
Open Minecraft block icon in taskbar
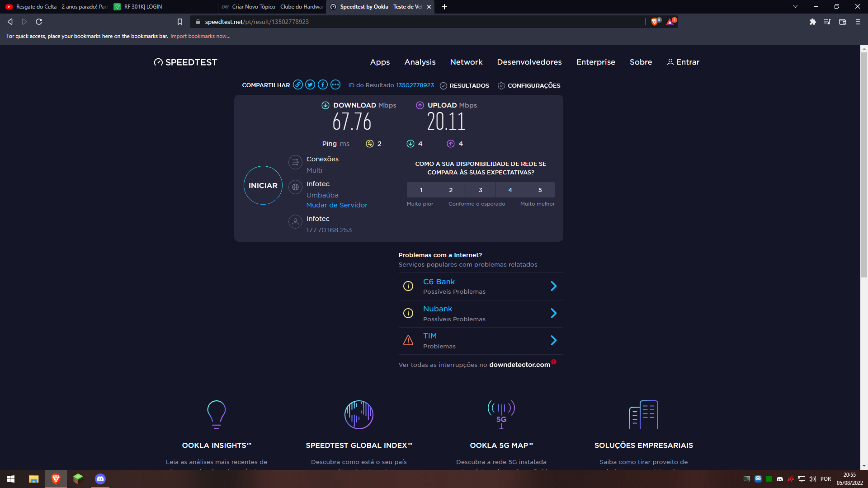tap(78, 479)
